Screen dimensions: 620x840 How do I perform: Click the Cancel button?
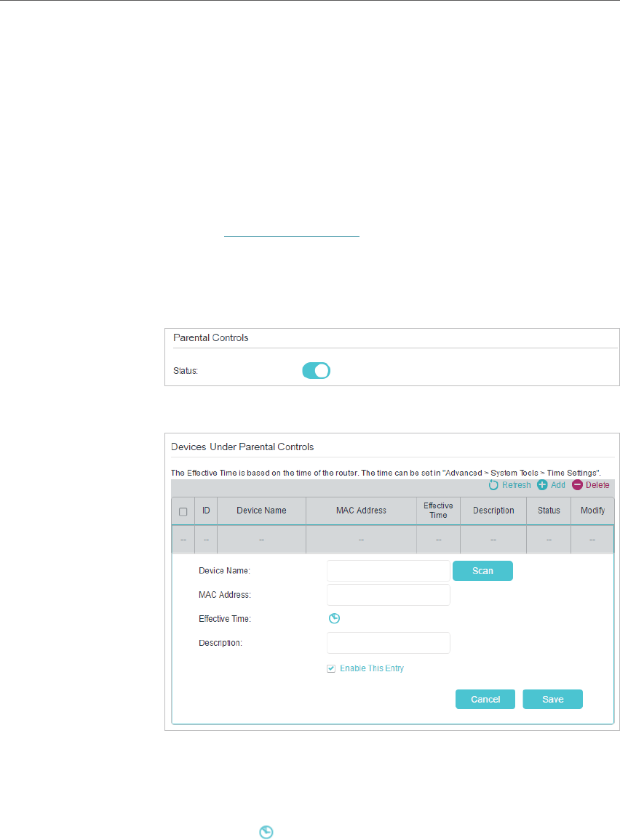click(x=485, y=699)
